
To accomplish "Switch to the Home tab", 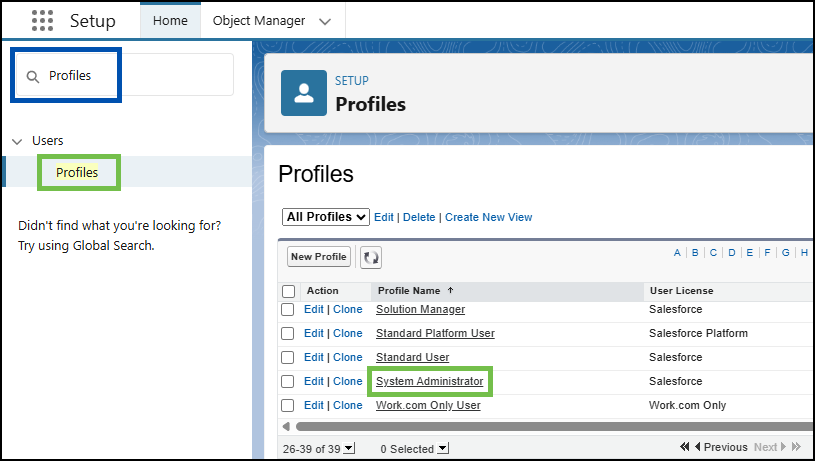I will (170, 21).
